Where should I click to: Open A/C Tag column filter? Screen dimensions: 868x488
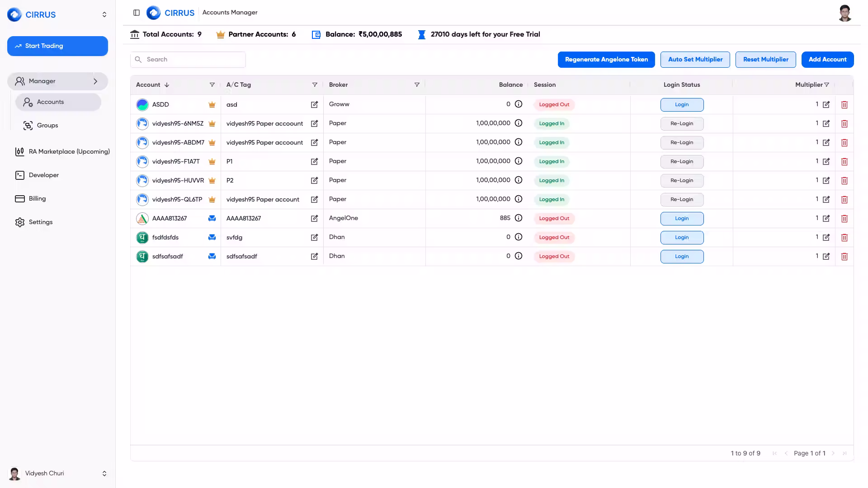coord(315,85)
